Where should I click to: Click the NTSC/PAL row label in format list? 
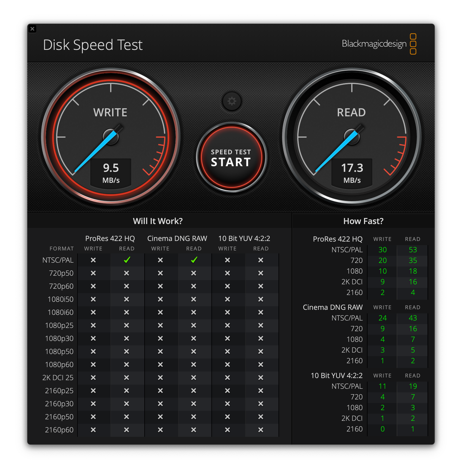click(x=58, y=260)
